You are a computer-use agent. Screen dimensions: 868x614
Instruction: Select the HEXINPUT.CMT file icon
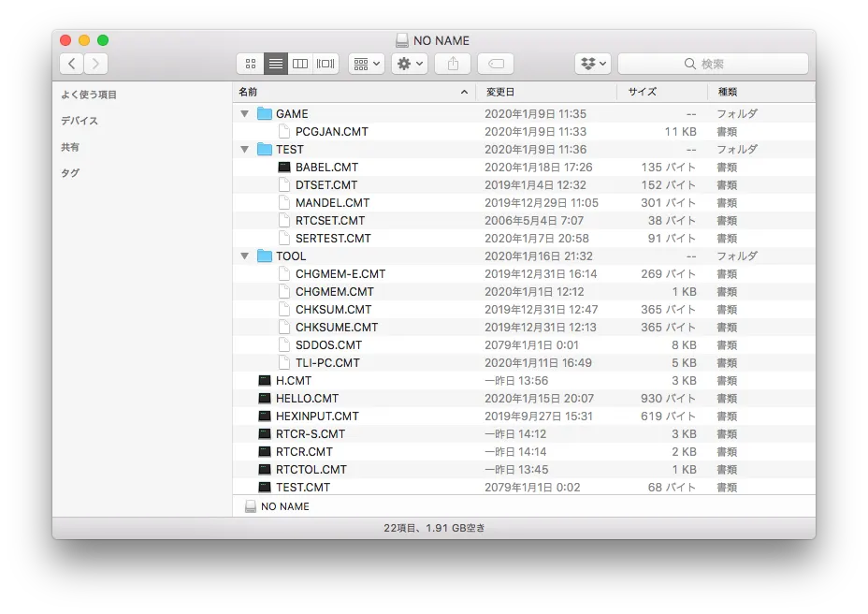pyautogui.click(x=265, y=416)
